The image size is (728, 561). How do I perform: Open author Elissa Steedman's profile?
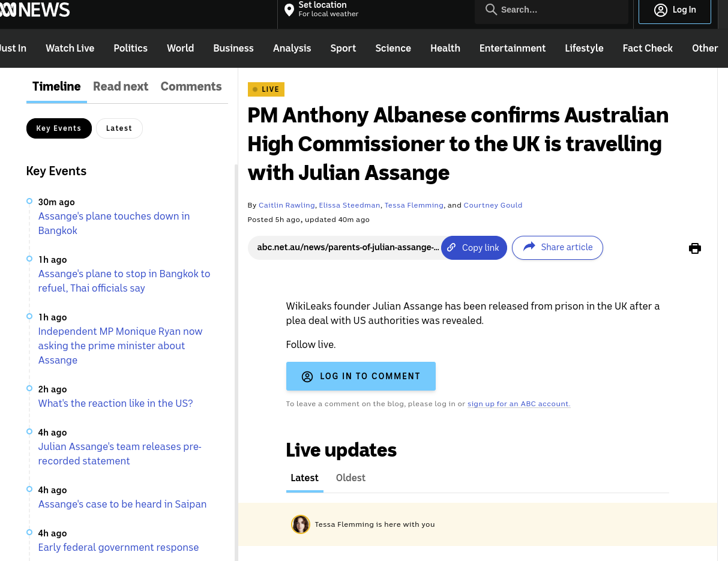[x=349, y=205]
